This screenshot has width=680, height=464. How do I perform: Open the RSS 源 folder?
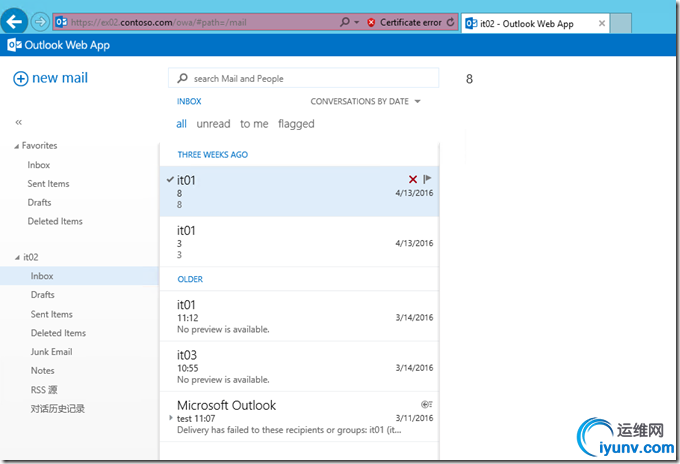coord(44,389)
